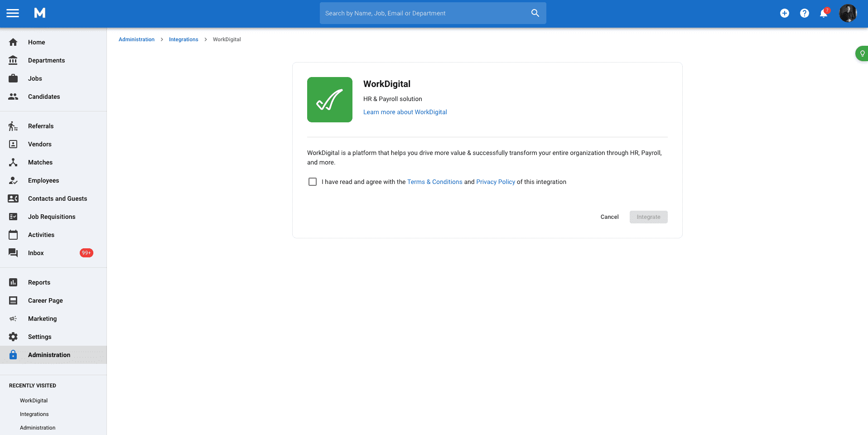Click Integrations breadcrumb link
Viewport: 868px width, 435px height.
183,39
